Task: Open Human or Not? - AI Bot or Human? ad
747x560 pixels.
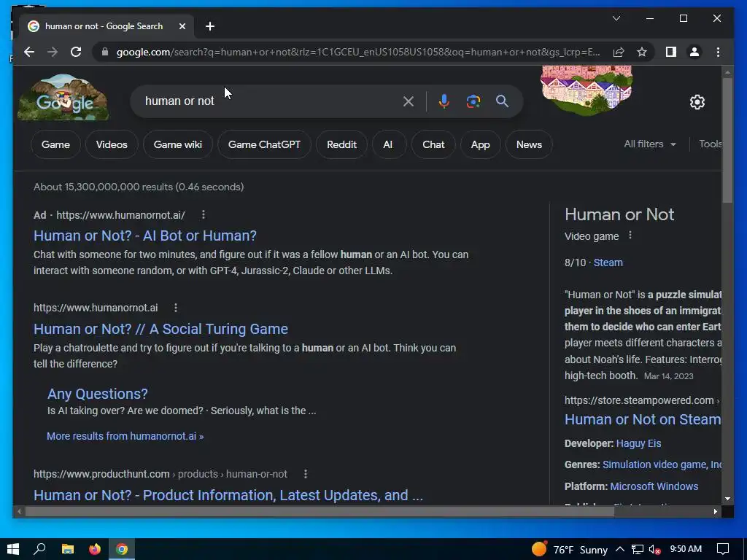Action: pos(145,236)
